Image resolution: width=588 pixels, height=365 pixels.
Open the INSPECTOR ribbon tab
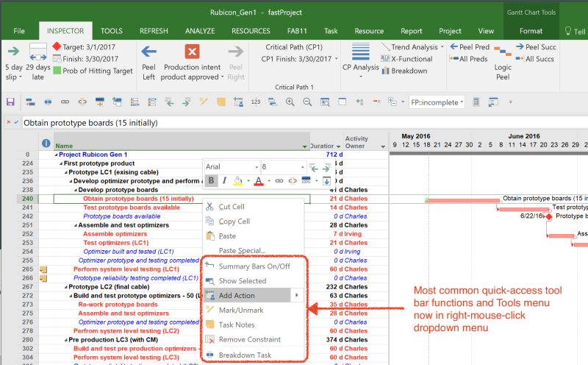coord(65,31)
